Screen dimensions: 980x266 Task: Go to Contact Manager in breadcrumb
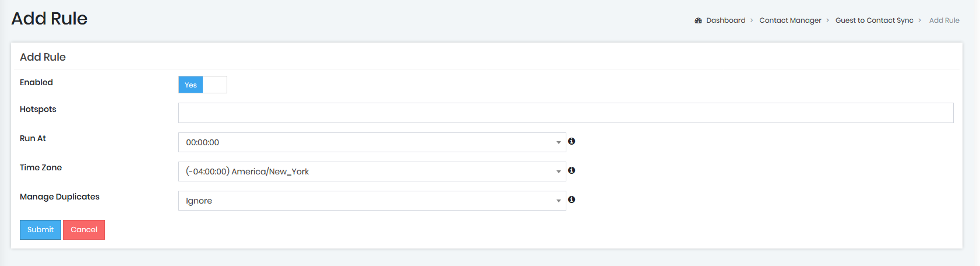point(790,20)
